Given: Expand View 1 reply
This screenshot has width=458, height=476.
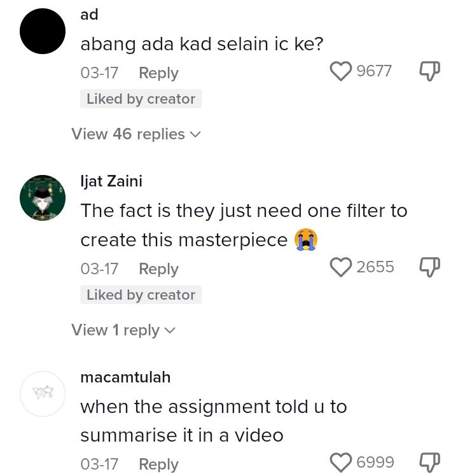Looking at the screenshot, I should click(123, 330).
